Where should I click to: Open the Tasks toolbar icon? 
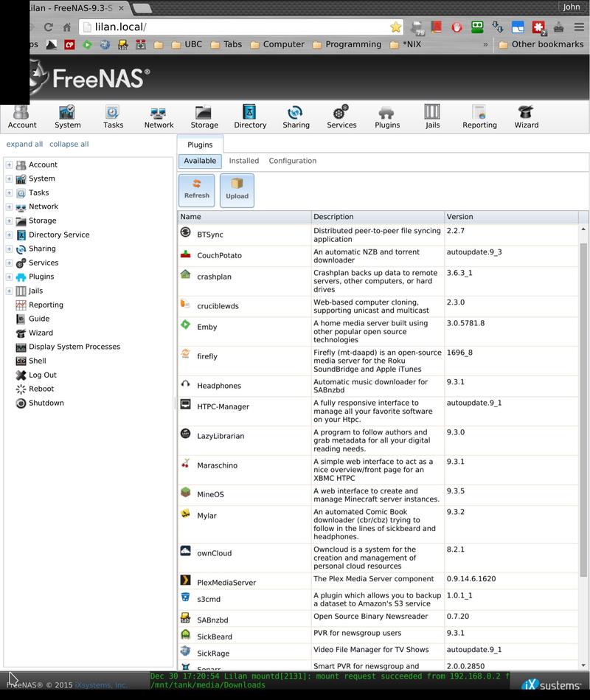click(x=113, y=117)
